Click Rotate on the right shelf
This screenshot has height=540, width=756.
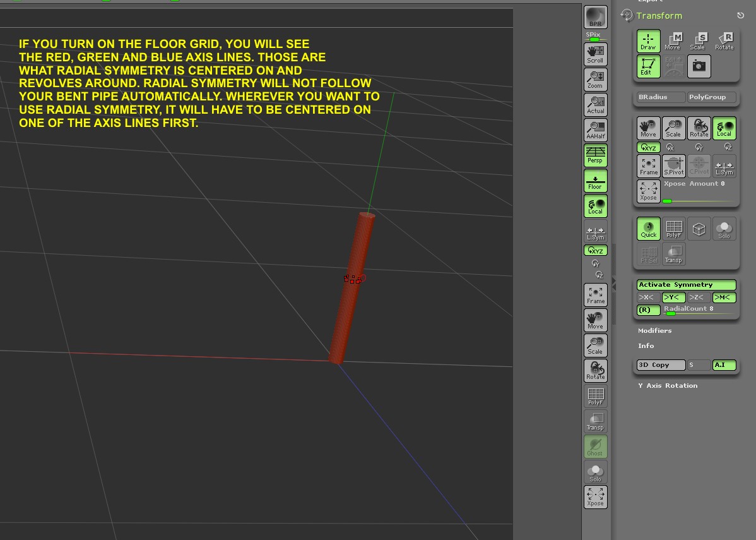pos(596,371)
